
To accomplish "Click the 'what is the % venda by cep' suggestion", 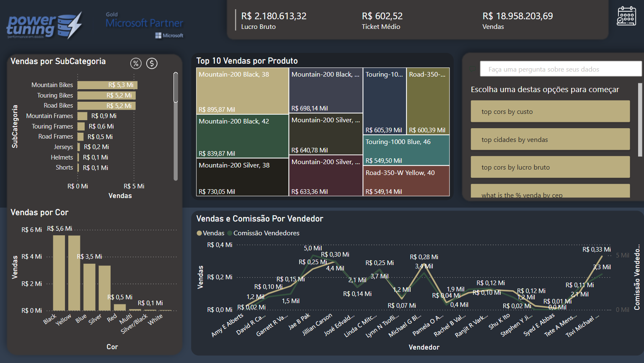I will (550, 192).
